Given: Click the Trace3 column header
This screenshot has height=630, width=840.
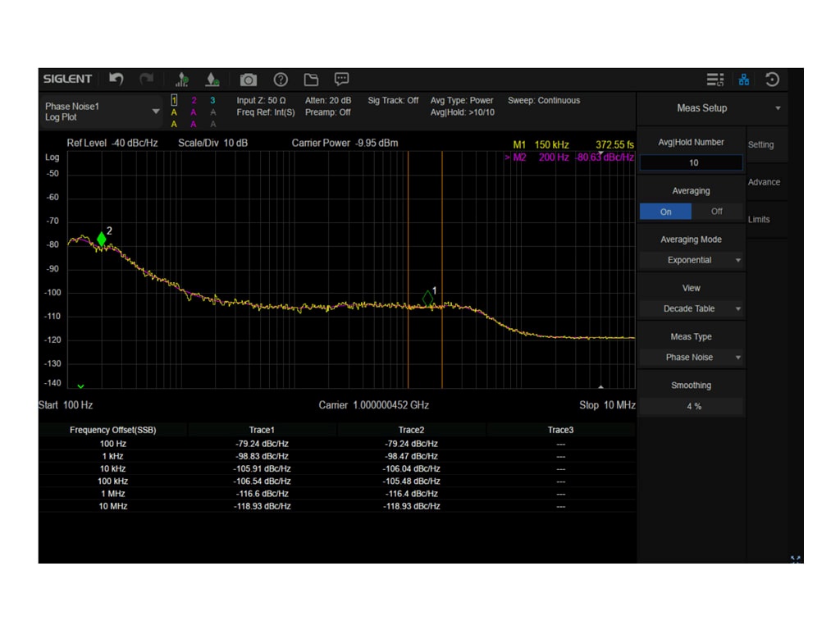Looking at the screenshot, I should point(560,430).
